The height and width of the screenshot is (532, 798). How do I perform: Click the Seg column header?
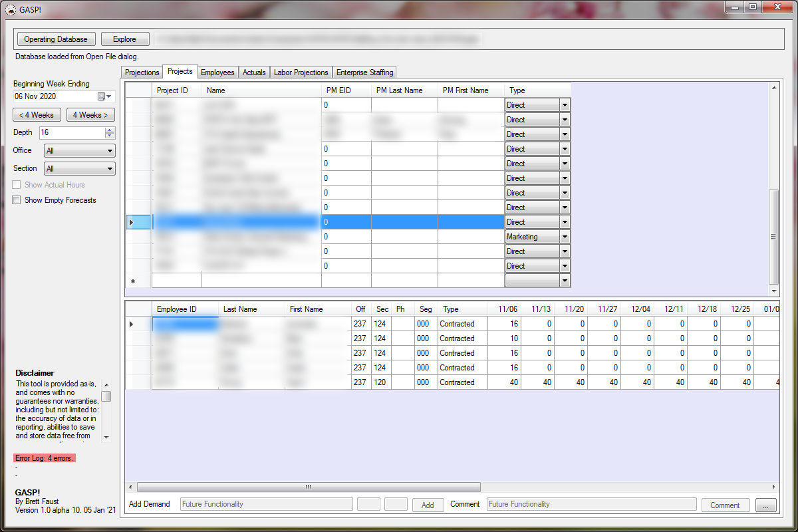426,309
